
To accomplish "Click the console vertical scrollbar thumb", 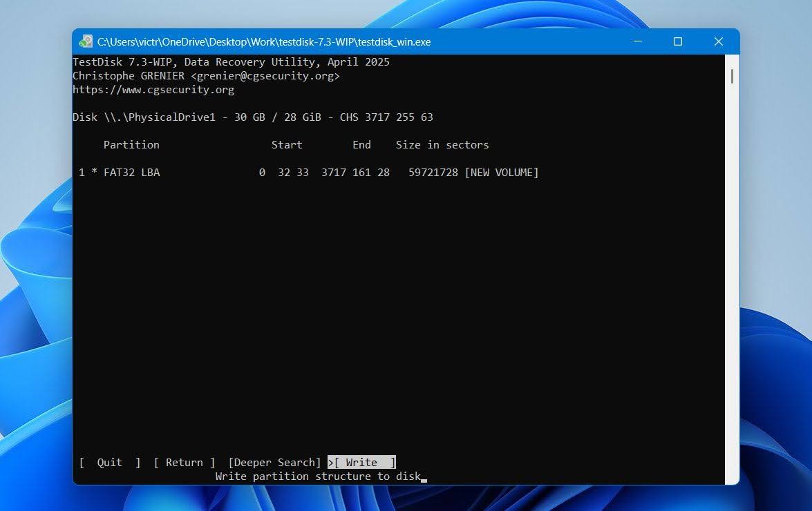I will pos(732,76).
